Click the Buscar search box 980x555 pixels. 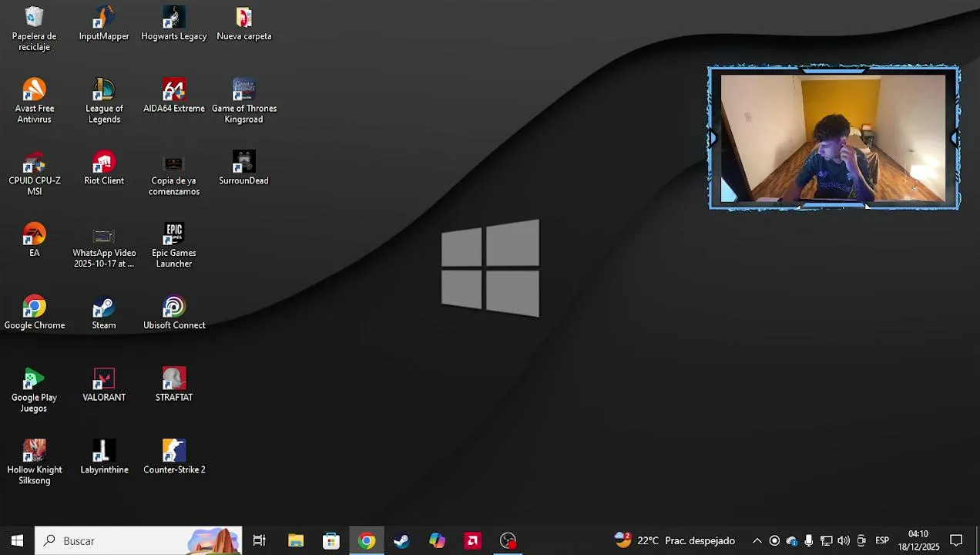pos(139,540)
